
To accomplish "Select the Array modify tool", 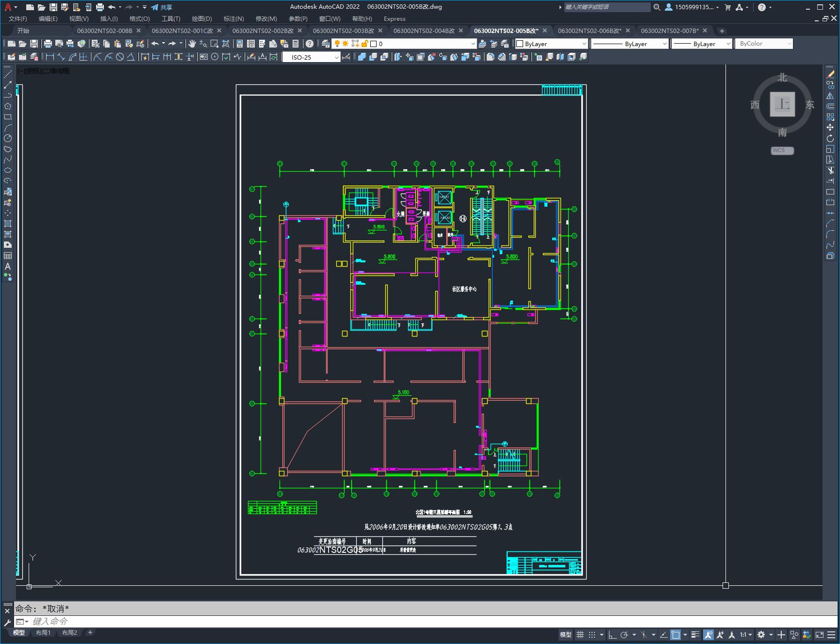I will click(830, 117).
